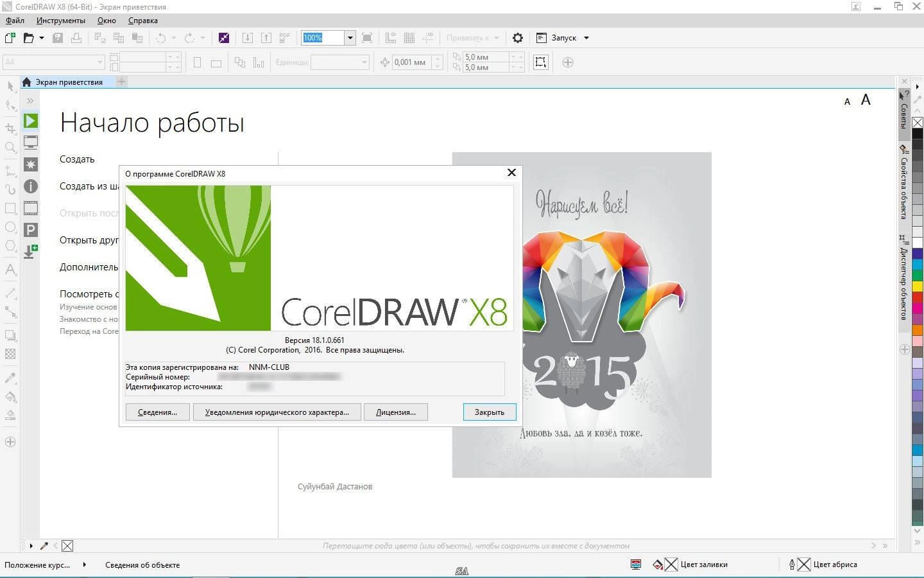Image resolution: width=924 pixels, height=578 pixels.
Task: Click the New document icon
Action: (10, 38)
